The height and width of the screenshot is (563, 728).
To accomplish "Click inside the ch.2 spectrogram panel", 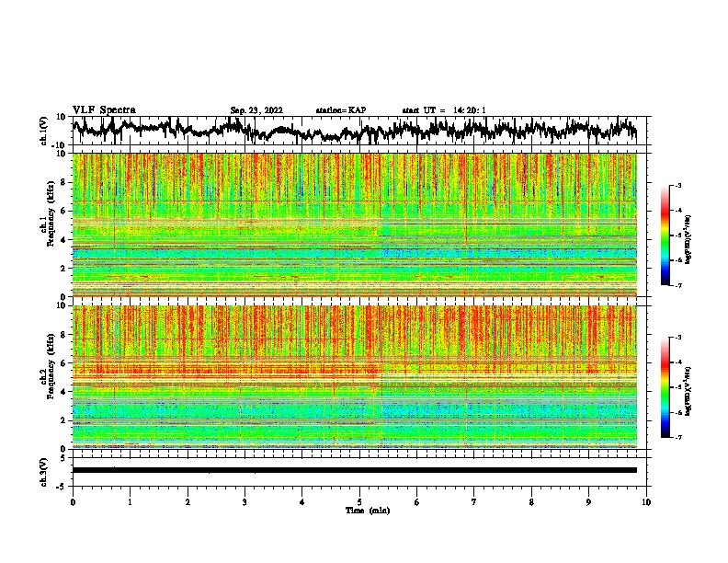I will [354, 377].
